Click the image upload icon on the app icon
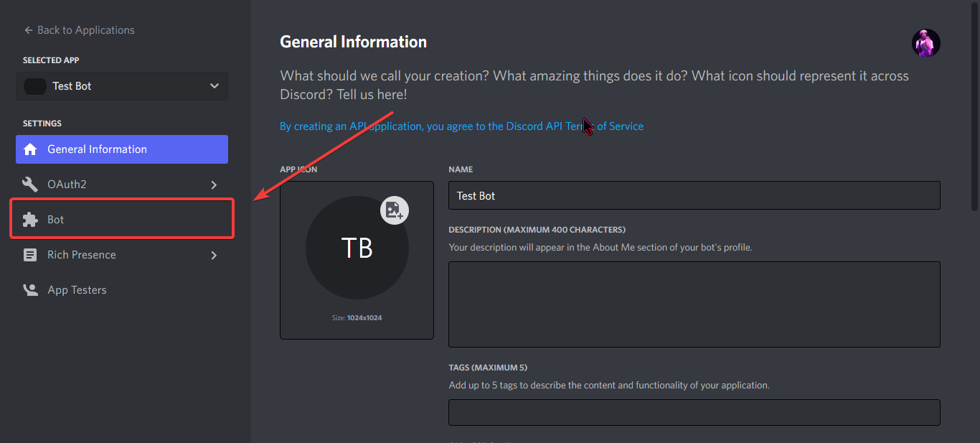980x443 pixels. pos(394,210)
